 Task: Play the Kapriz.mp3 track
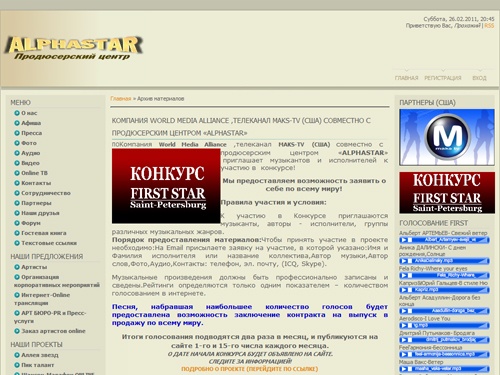tap(404, 290)
